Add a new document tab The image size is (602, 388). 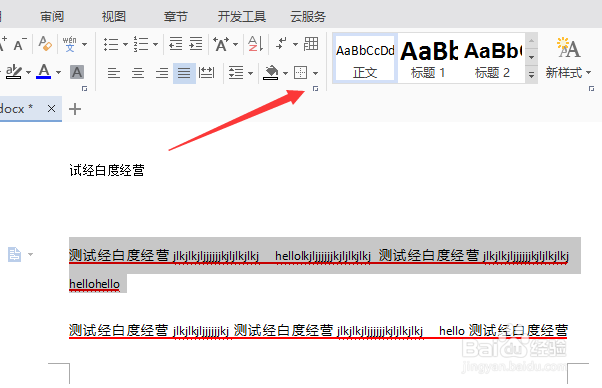(x=75, y=109)
